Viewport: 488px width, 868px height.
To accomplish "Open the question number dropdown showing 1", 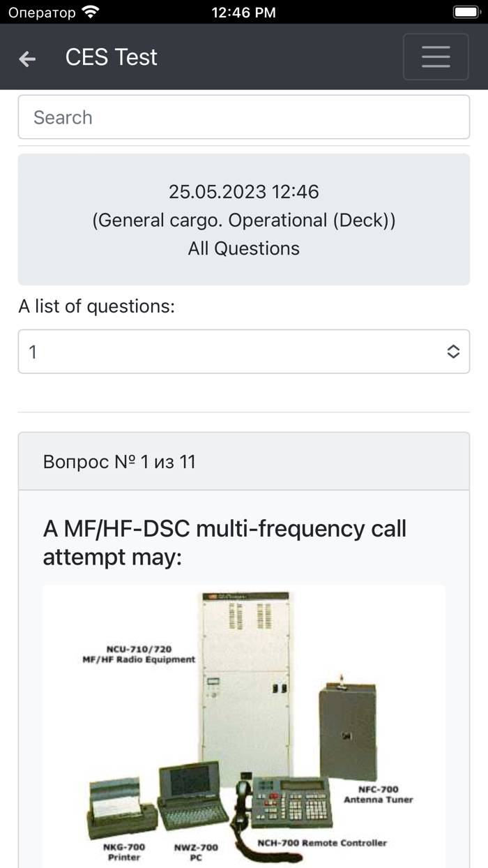I will tap(244, 352).
